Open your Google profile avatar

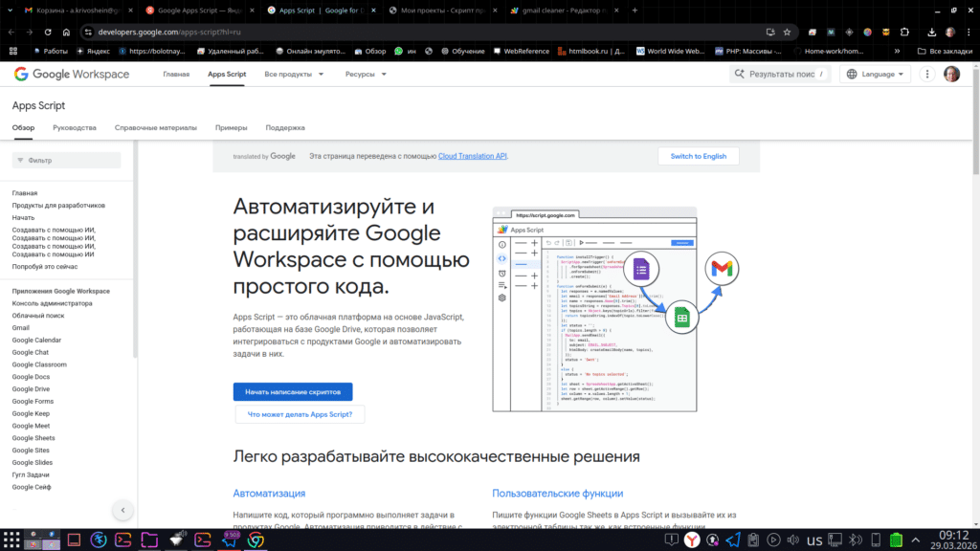950,74
